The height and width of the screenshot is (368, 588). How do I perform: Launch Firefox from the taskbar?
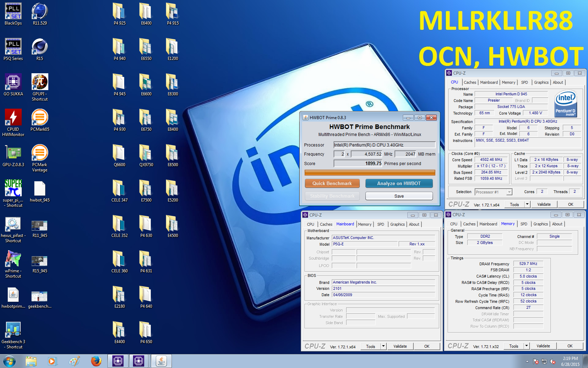click(x=96, y=361)
